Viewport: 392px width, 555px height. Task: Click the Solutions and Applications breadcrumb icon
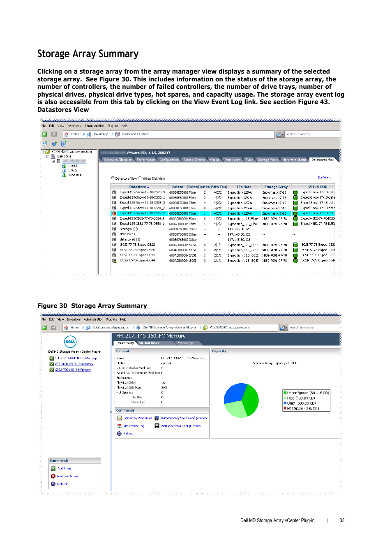pyautogui.click(x=88, y=328)
